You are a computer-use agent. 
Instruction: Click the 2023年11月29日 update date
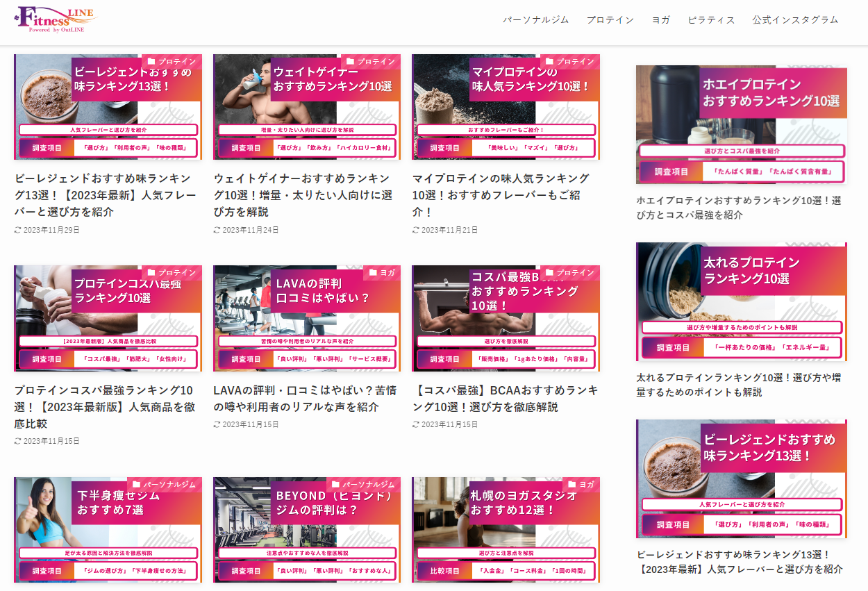(47, 230)
